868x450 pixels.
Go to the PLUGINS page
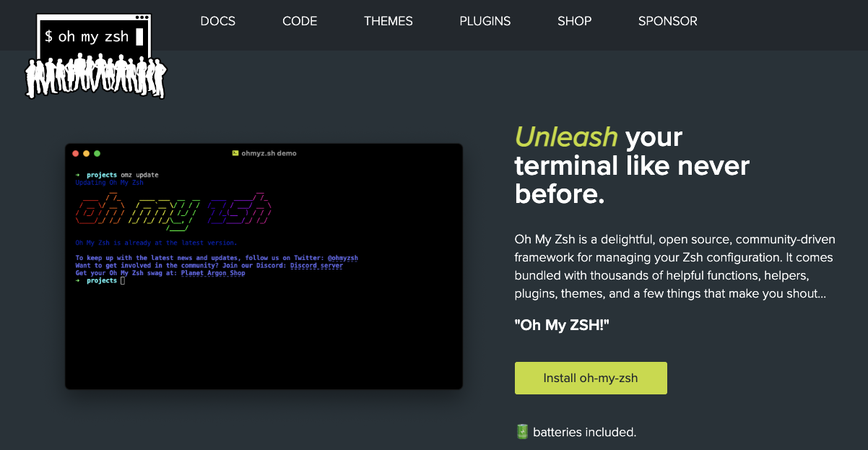tap(485, 21)
